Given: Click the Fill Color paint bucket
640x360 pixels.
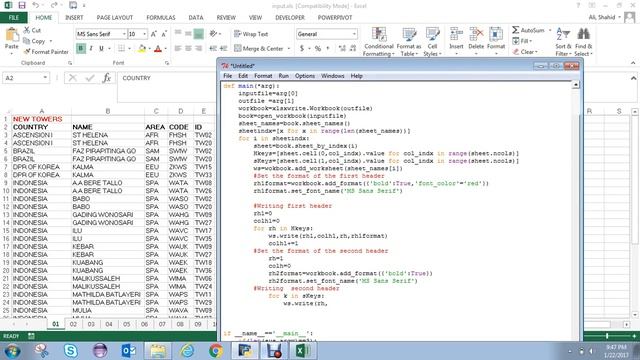Looking at the screenshot, I should point(142,49).
